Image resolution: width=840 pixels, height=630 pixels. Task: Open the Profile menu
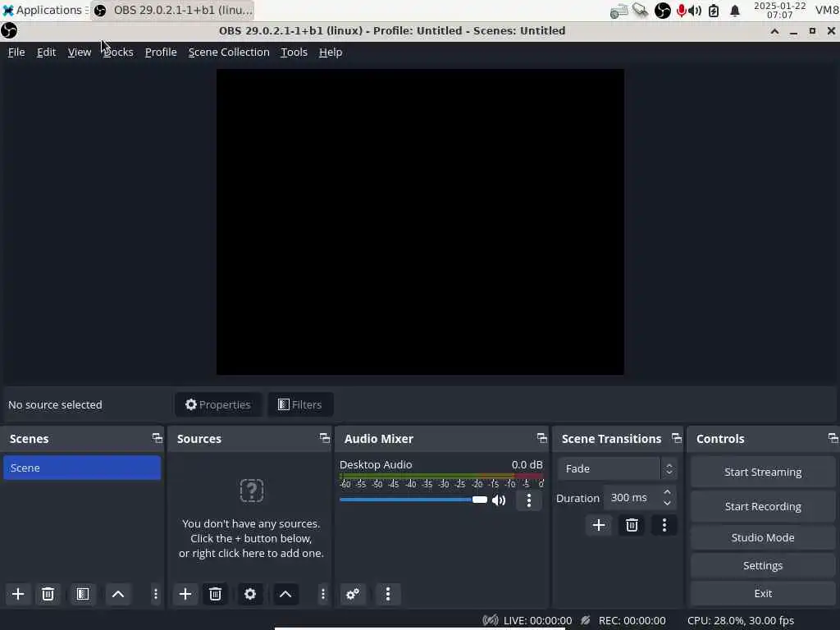click(161, 52)
